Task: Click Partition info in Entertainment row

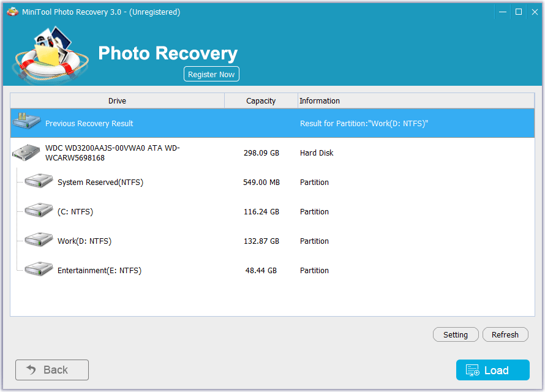Action: coord(314,270)
